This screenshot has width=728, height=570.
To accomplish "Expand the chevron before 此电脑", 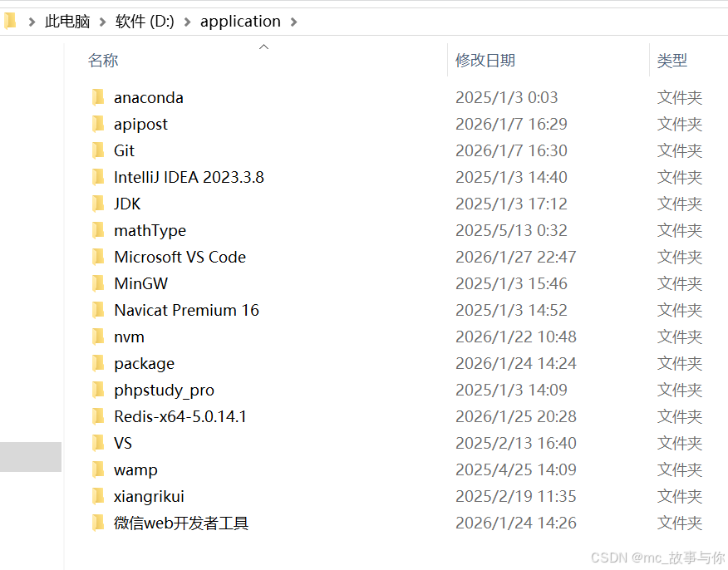I will (32, 22).
